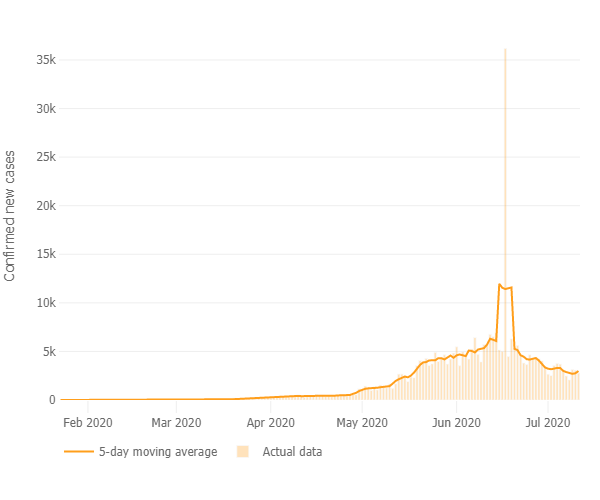The image size is (600, 500).
Task: Click the 30k y-axis tick label
Action: point(44,109)
